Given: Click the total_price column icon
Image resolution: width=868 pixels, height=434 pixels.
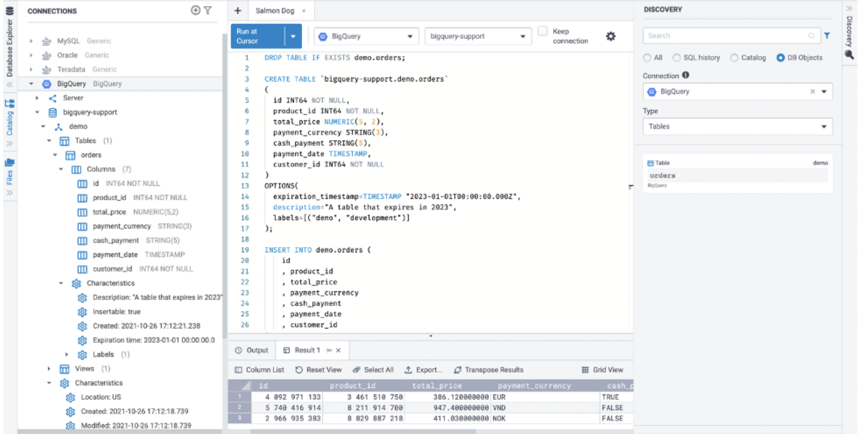Looking at the screenshot, I should click(83, 212).
